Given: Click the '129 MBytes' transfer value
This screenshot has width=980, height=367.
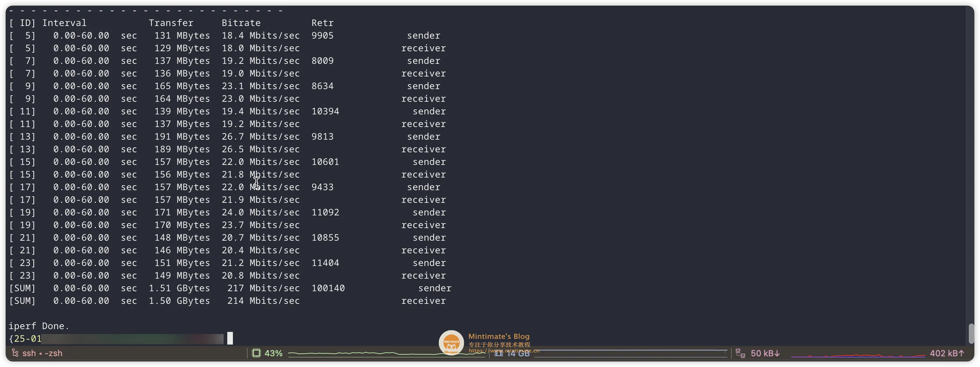Looking at the screenshot, I should tap(182, 48).
